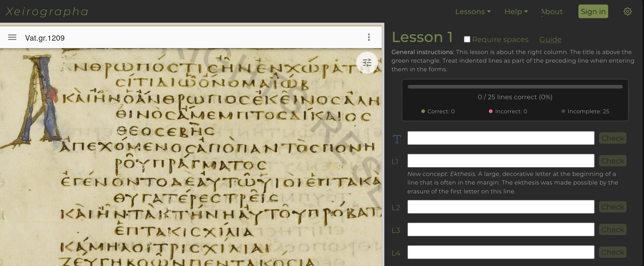644x266 pixels.
Task: Click the Lesson 1 heading
Action: click(422, 37)
